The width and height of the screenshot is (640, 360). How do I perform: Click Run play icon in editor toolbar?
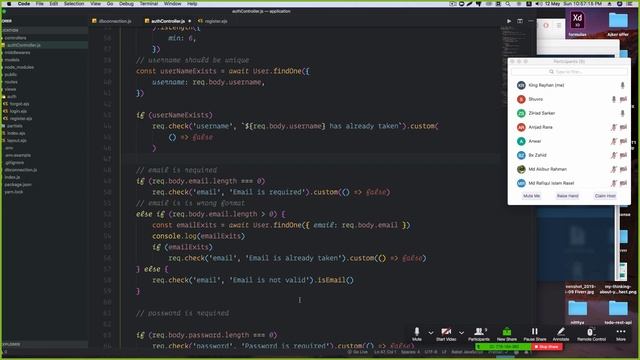pyautogui.click(x=509, y=21)
